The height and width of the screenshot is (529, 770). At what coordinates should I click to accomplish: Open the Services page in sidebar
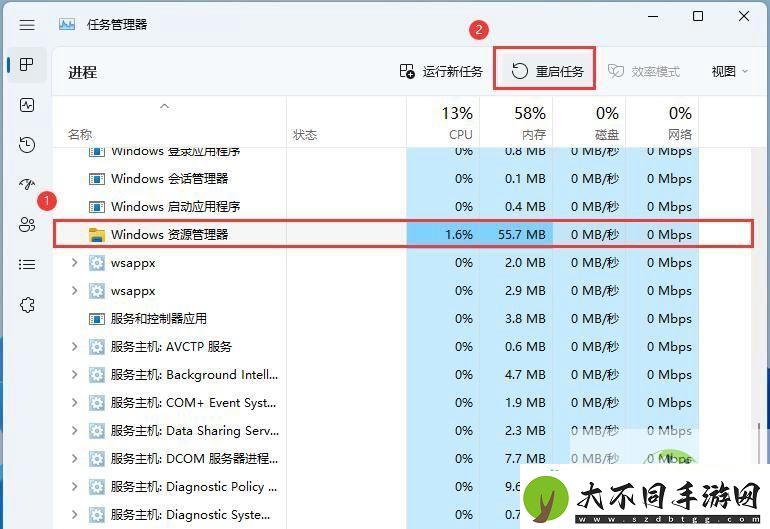27,305
